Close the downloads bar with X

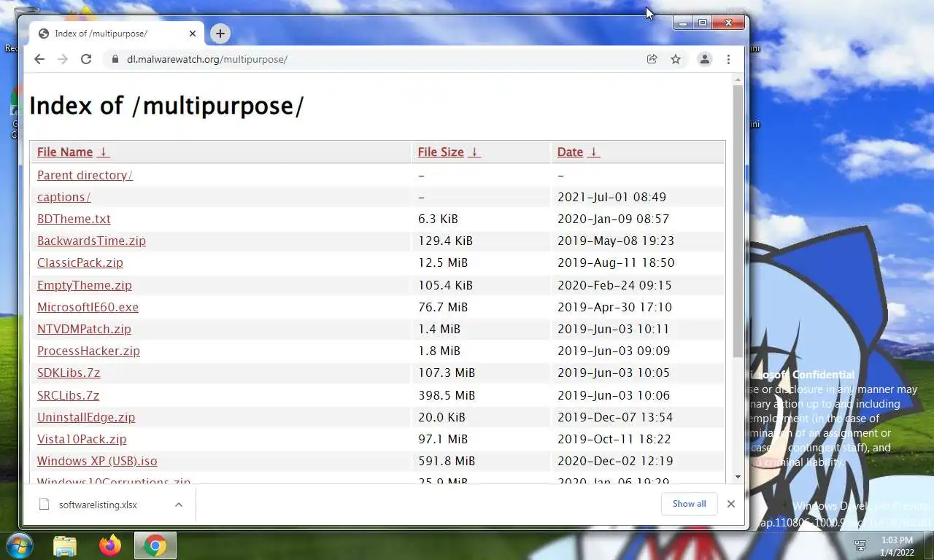pos(730,504)
